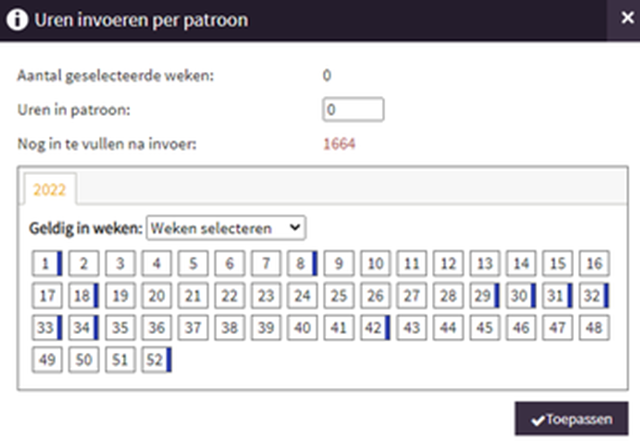The image size is (640, 441).
Task: Select week 29 box
Action: 482,296
